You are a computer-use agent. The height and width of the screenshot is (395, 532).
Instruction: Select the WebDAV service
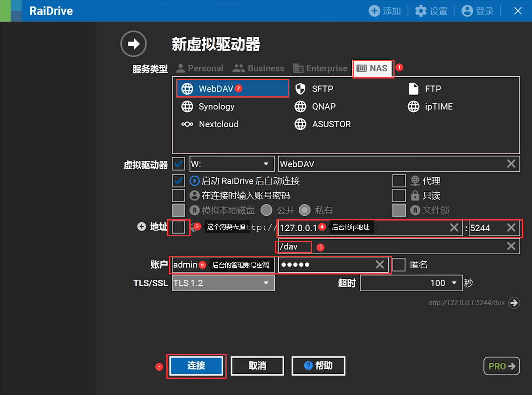(233, 88)
